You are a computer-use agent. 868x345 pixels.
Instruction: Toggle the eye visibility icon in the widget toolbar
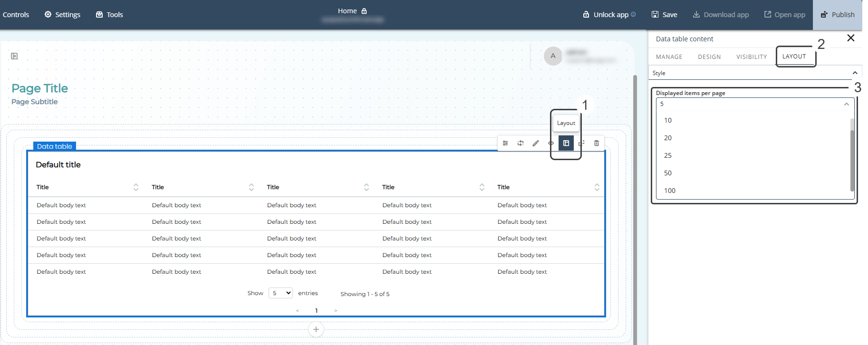point(551,143)
